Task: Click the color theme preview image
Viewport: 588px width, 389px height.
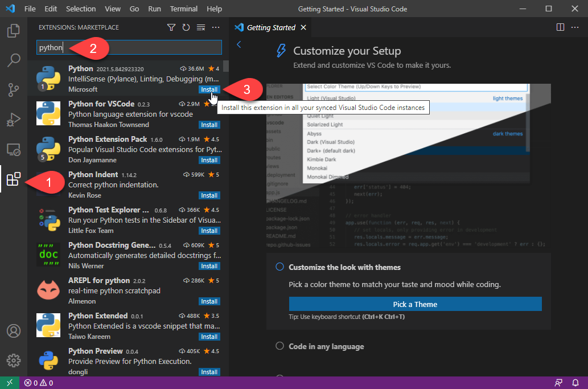Action: coord(408,165)
